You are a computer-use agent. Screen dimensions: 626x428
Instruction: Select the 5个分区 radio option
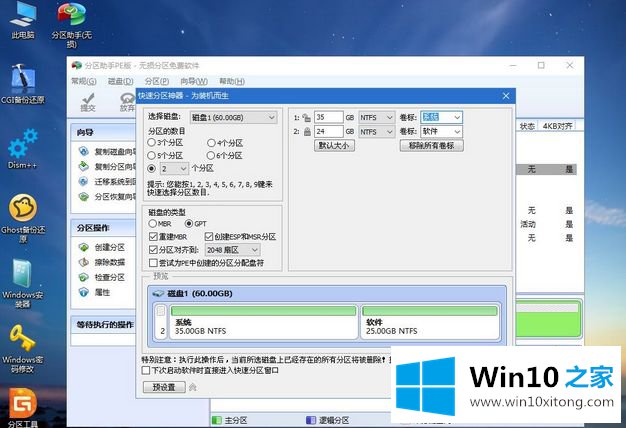[x=151, y=155]
